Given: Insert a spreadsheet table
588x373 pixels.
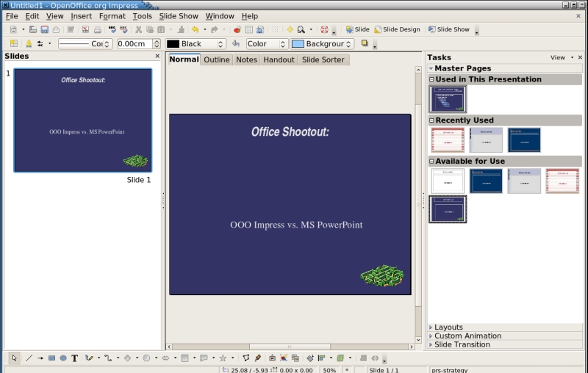Looking at the screenshot, I should (x=248, y=29).
